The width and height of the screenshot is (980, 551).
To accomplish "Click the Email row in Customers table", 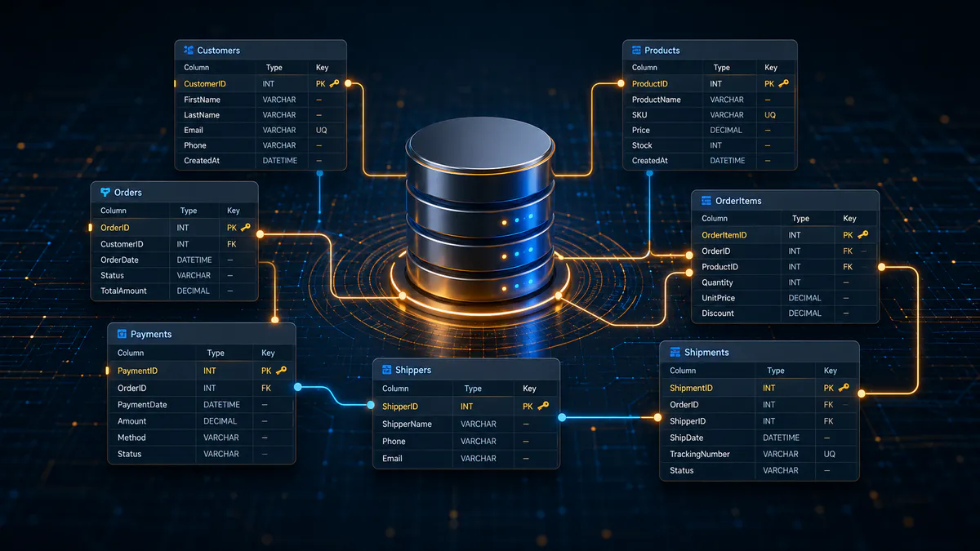I will tap(261, 130).
